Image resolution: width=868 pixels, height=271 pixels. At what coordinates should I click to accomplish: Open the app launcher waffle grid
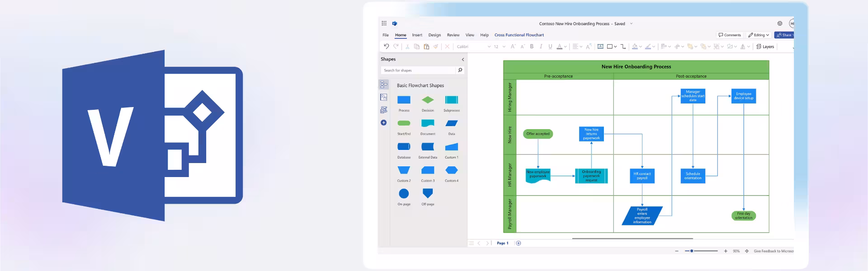point(384,23)
